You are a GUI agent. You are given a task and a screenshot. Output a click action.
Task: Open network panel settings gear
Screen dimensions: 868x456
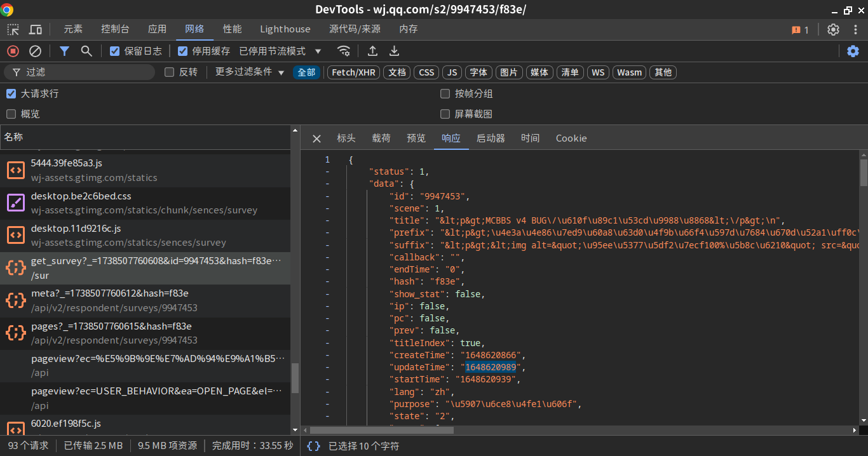853,51
